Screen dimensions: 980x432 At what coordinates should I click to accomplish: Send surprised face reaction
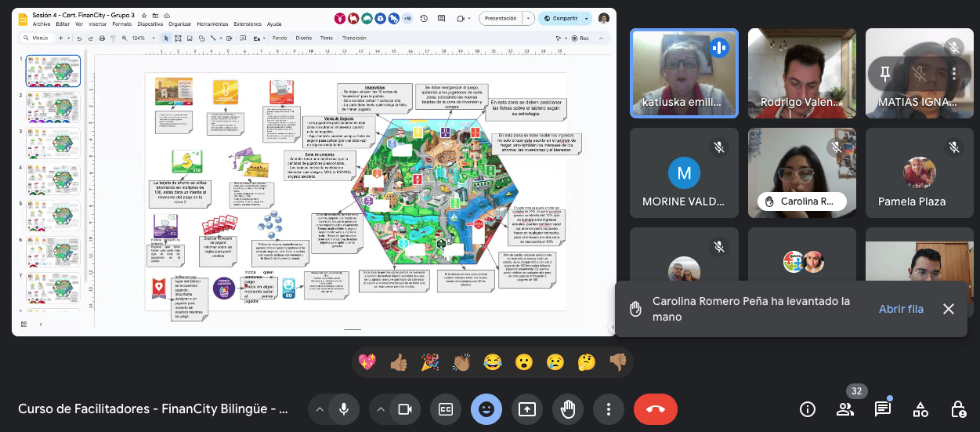(x=524, y=362)
